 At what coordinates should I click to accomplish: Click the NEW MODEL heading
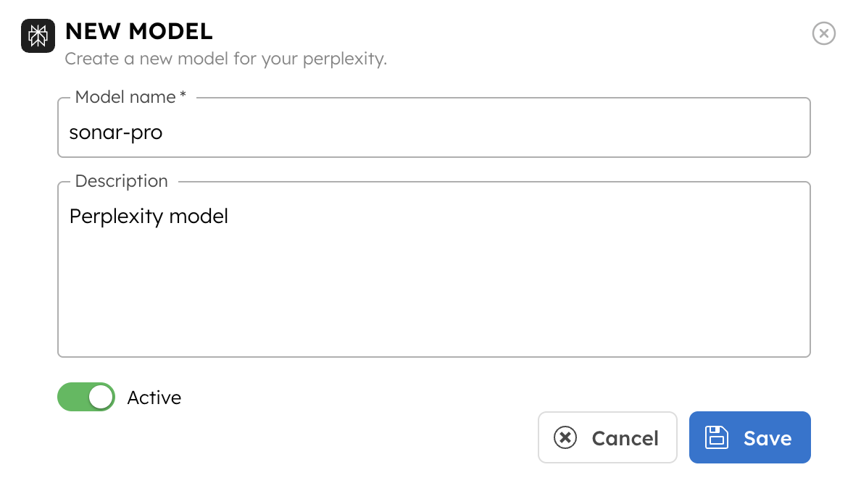138,31
